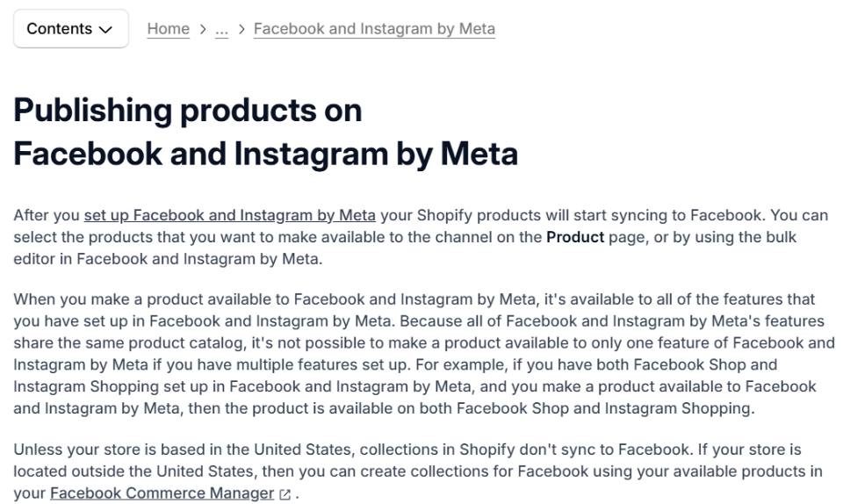Click the sentence 'If your store is located outside'

[418, 472]
